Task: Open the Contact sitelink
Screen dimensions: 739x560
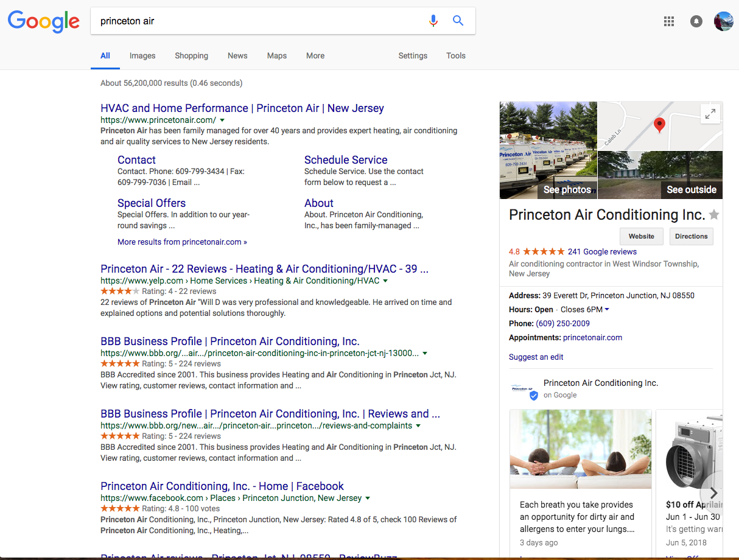Action: 136,160
